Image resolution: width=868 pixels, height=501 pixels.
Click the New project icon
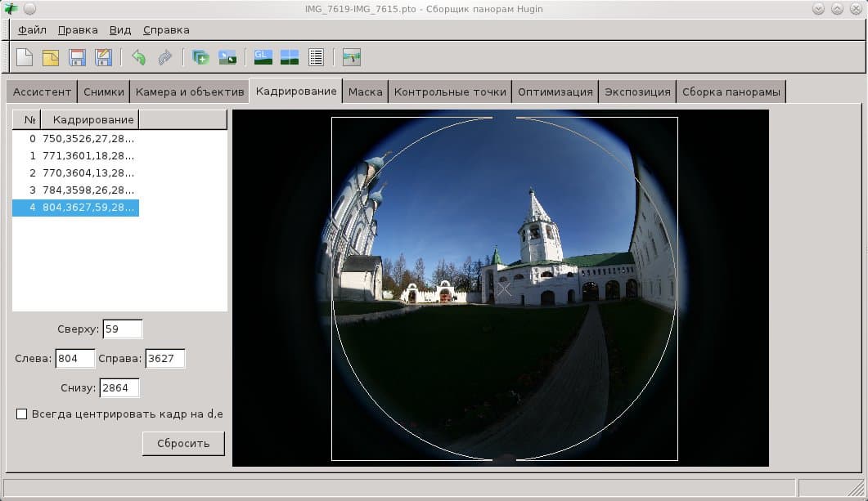click(25, 57)
